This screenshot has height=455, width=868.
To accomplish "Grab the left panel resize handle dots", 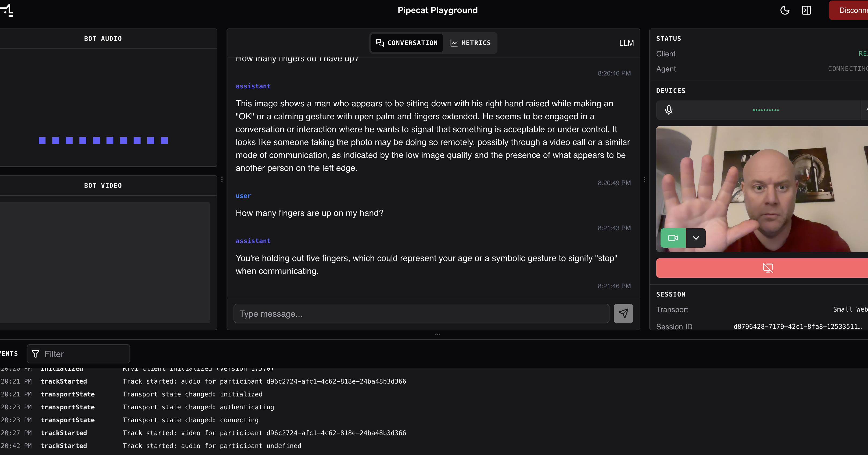I will pos(222,179).
